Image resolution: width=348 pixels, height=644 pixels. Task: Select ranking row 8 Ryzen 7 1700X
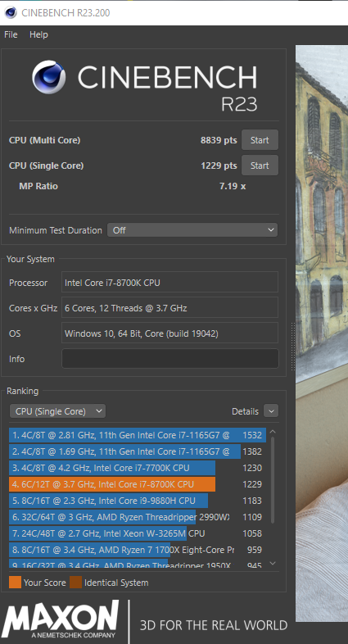[x=138, y=550]
